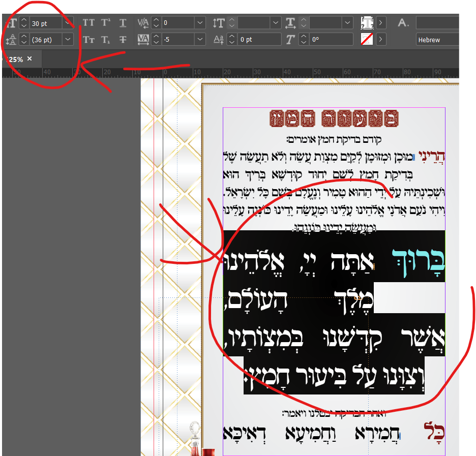Expand the fill color options arrow
The width and height of the screenshot is (476, 456).
(x=381, y=23)
